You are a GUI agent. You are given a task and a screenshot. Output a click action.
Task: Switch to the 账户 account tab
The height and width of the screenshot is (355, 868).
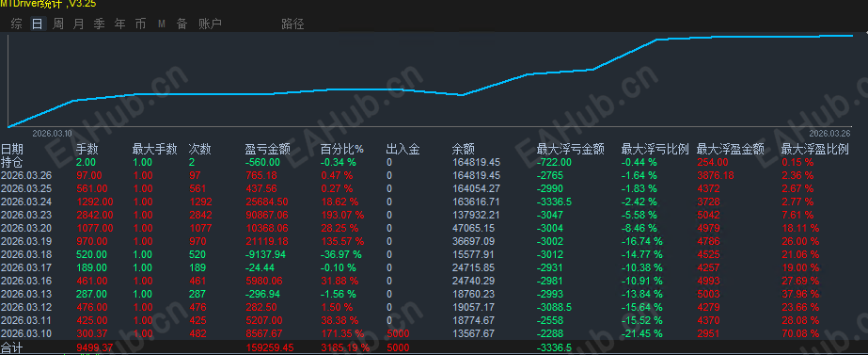(211, 24)
